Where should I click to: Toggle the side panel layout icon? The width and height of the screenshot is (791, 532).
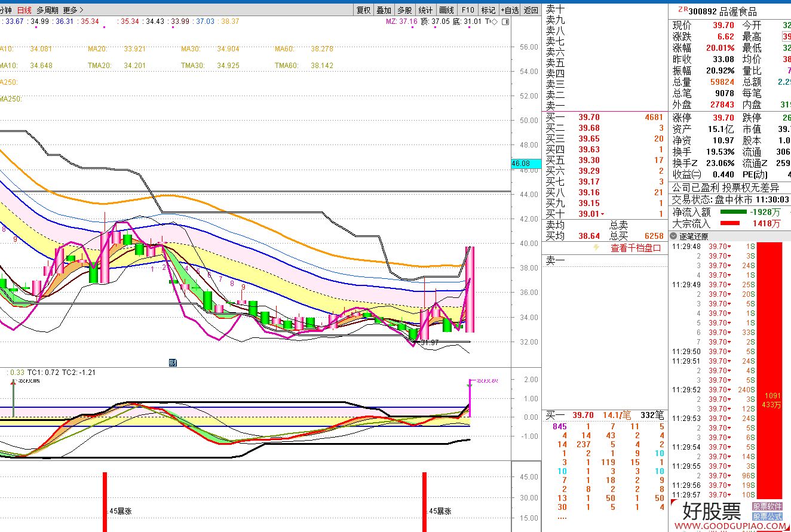pos(505,21)
